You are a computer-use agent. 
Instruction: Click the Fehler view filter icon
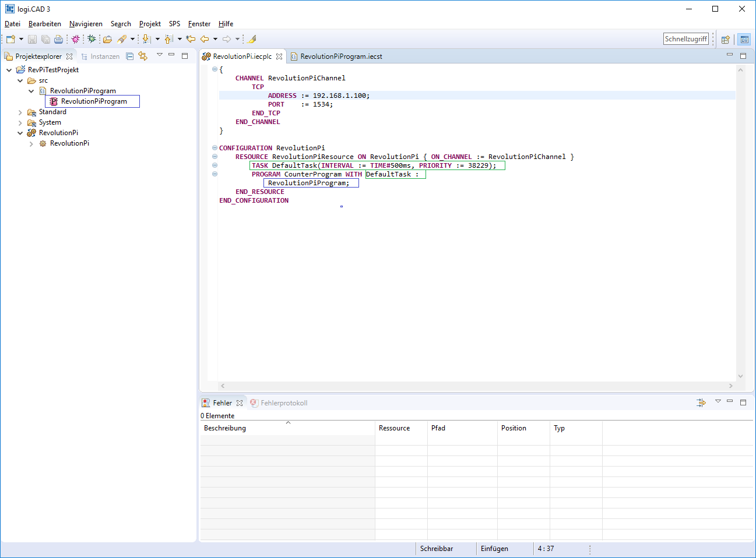coord(701,402)
